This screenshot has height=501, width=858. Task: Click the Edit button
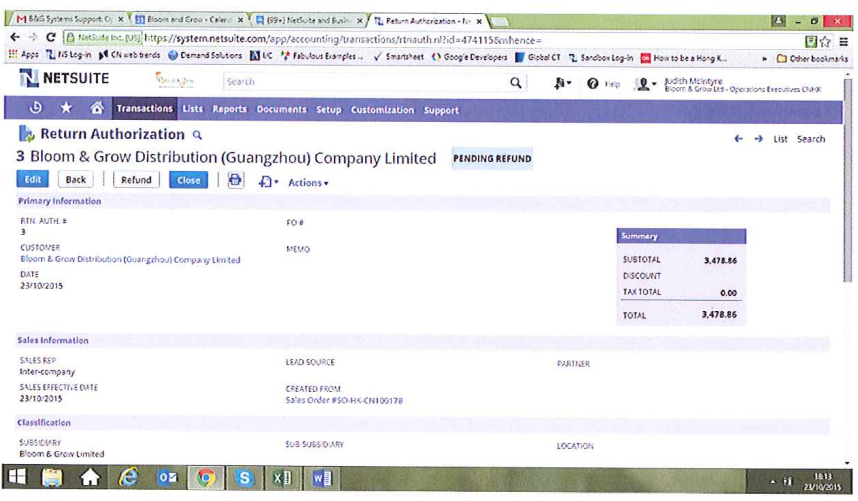click(x=33, y=179)
